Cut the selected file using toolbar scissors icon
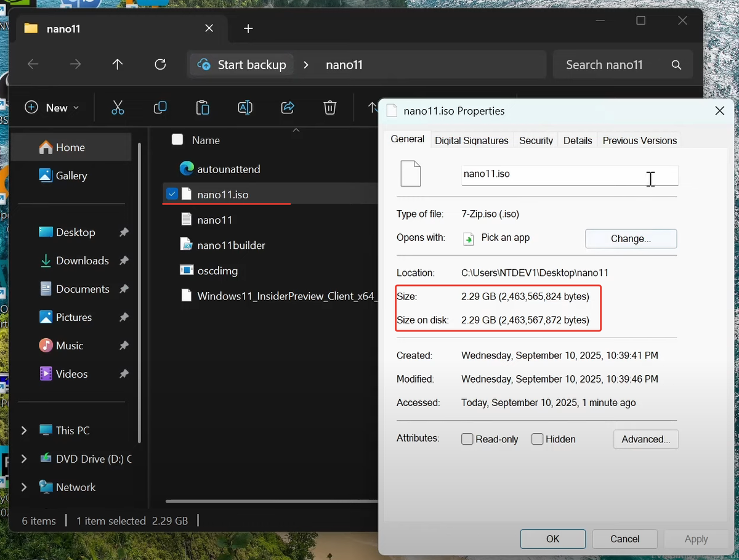 coord(118,107)
